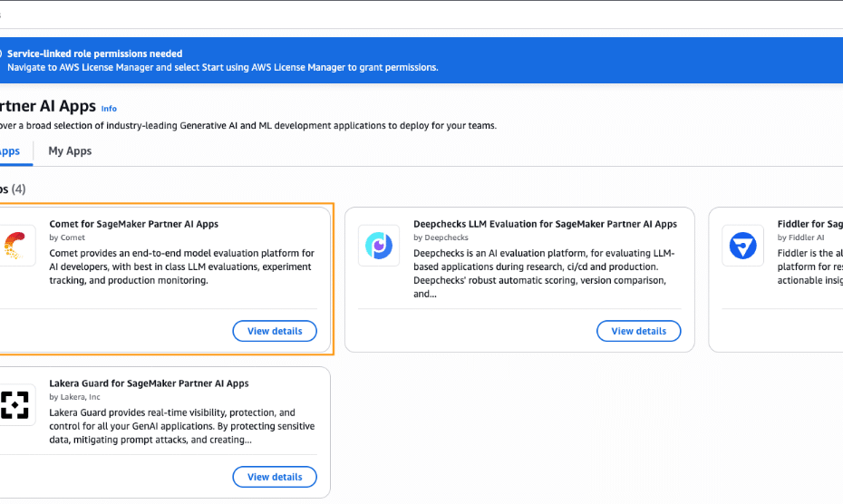
Task: Click the Lakera Guard logo icon
Action: (x=15, y=405)
